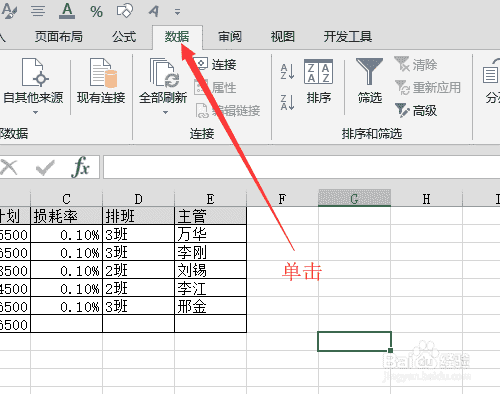Viewport: 500px width, 394px height.
Task: Click the font color A icon
Action: 67,11
